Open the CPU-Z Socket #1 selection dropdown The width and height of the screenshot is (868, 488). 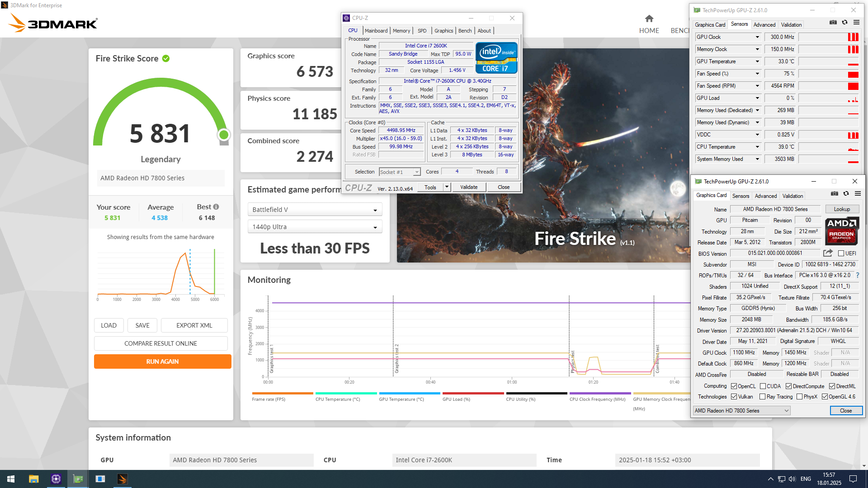tap(400, 172)
